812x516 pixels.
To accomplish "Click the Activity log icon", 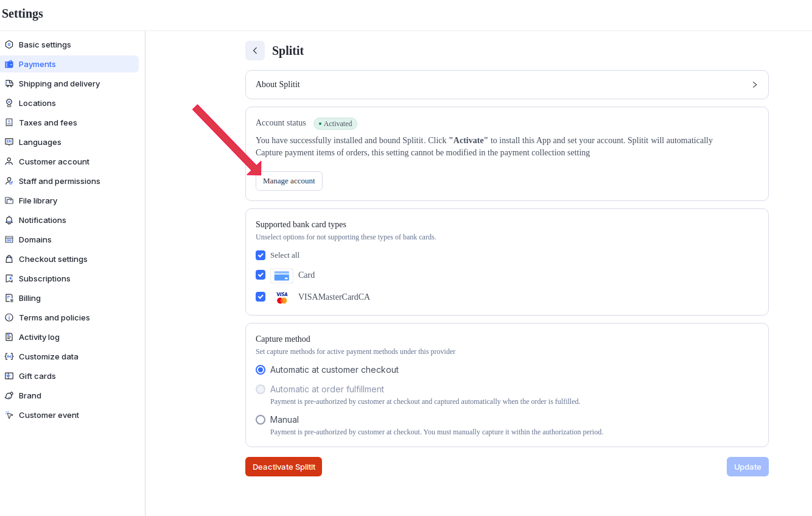I will (x=9, y=337).
